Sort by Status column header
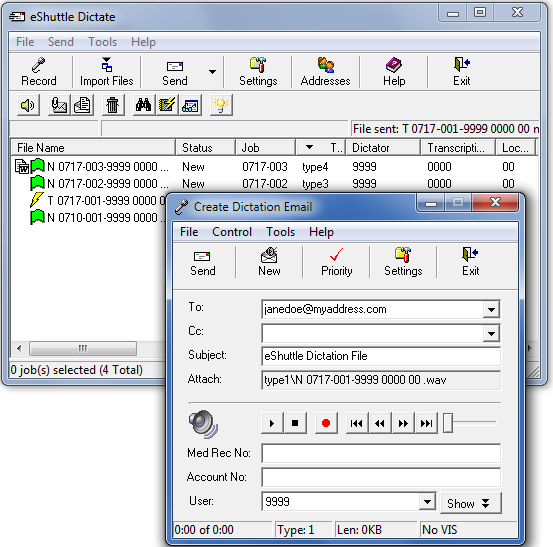The image size is (553, 547). (206, 147)
